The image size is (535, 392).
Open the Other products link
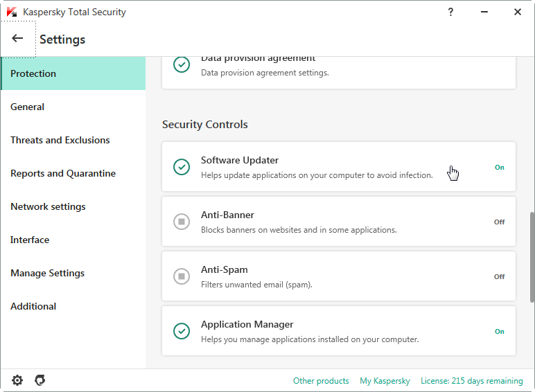point(321,381)
